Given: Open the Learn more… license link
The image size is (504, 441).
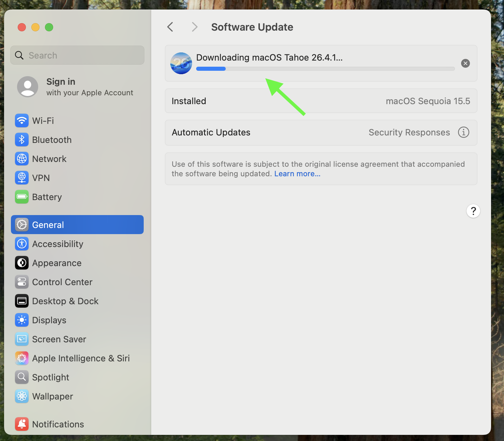Looking at the screenshot, I should [x=297, y=174].
